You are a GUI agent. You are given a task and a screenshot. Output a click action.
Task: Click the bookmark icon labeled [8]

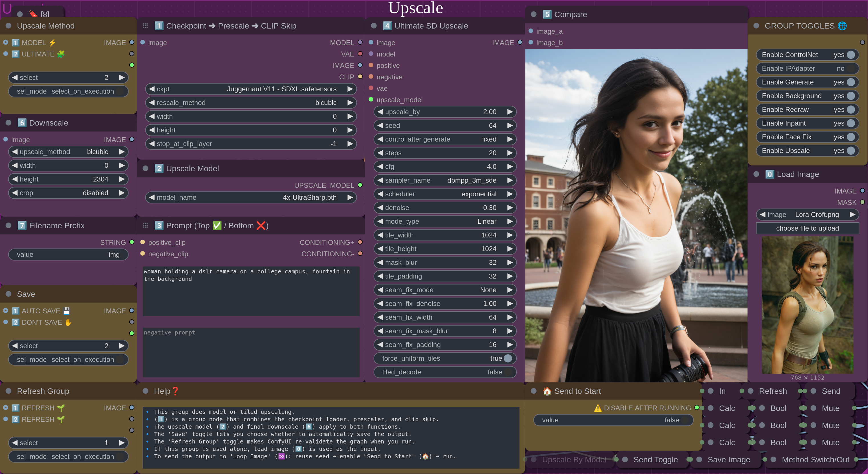33,13
